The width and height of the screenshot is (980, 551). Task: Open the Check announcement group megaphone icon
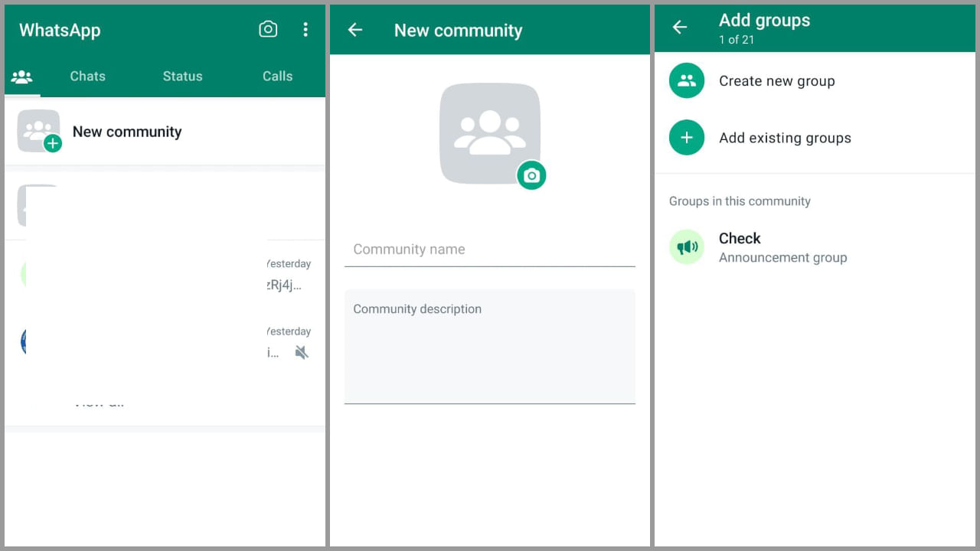pyautogui.click(x=686, y=247)
